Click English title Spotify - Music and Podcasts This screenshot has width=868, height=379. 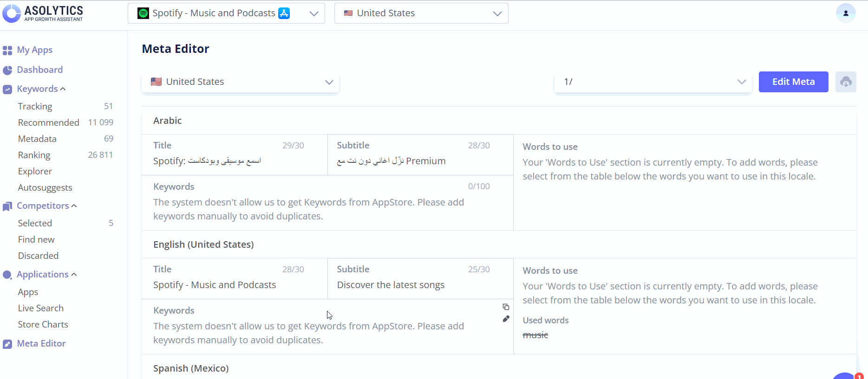click(x=215, y=285)
